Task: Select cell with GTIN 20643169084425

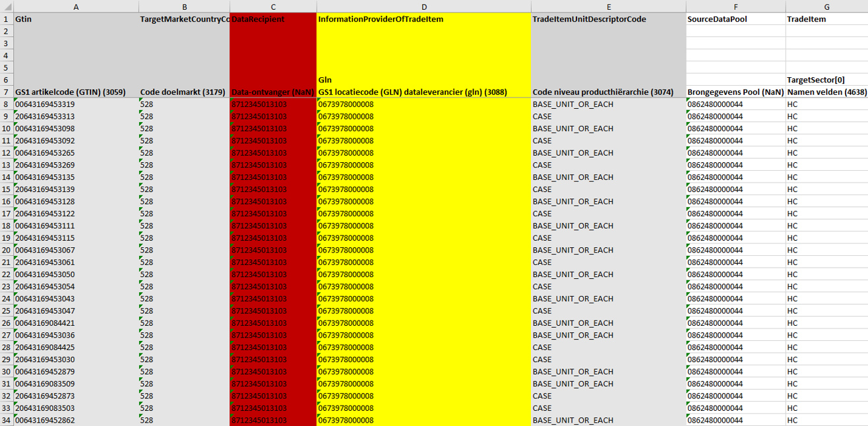Action: (x=76, y=348)
